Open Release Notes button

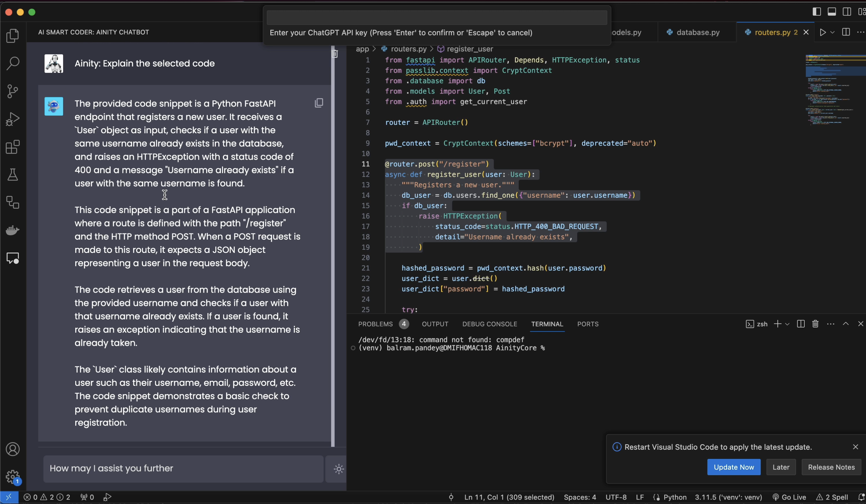point(831,467)
